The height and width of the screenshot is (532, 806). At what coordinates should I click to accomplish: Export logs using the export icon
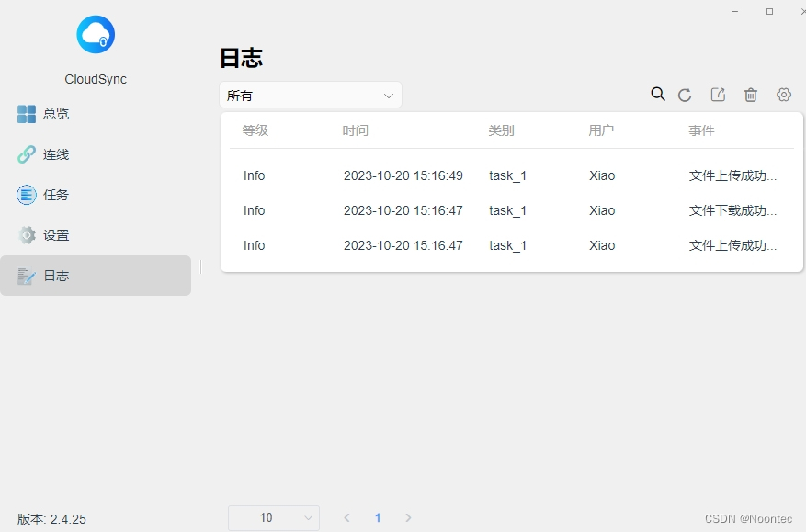click(718, 95)
